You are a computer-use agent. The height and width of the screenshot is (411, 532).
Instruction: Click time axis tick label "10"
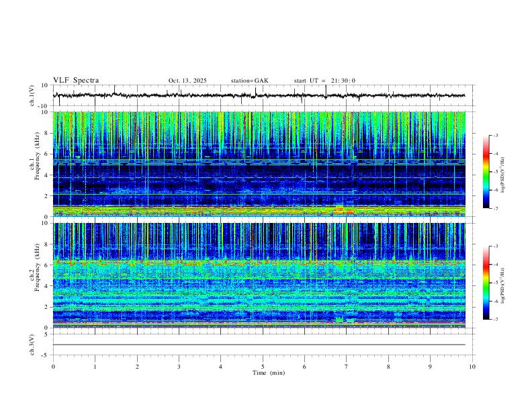pos(472,367)
